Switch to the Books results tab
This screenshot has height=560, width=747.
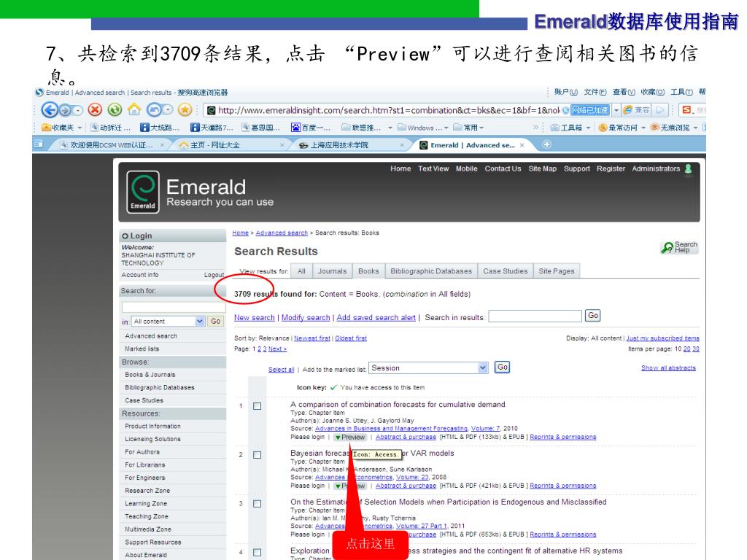point(368,271)
